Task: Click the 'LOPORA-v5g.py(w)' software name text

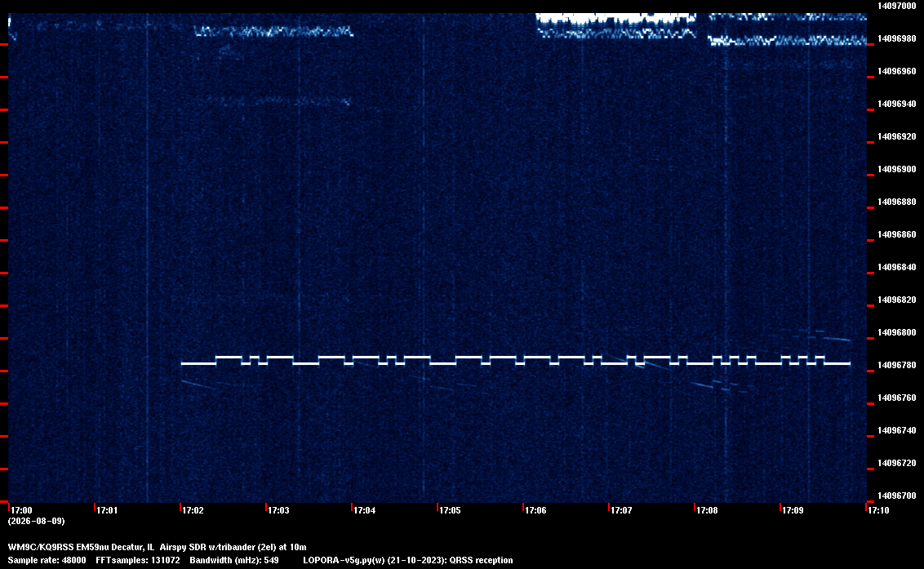Action: pyautogui.click(x=344, y=560)
